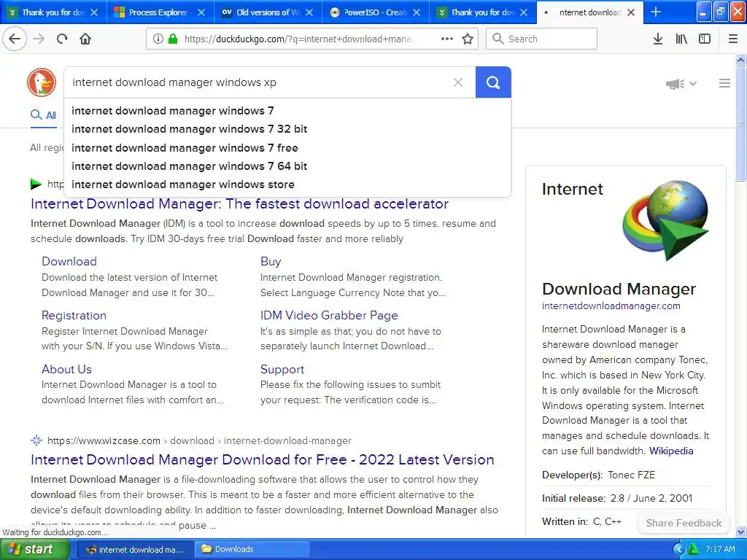Open a new tab with the plus icon

pyautogui.click(x=656, y=12)
